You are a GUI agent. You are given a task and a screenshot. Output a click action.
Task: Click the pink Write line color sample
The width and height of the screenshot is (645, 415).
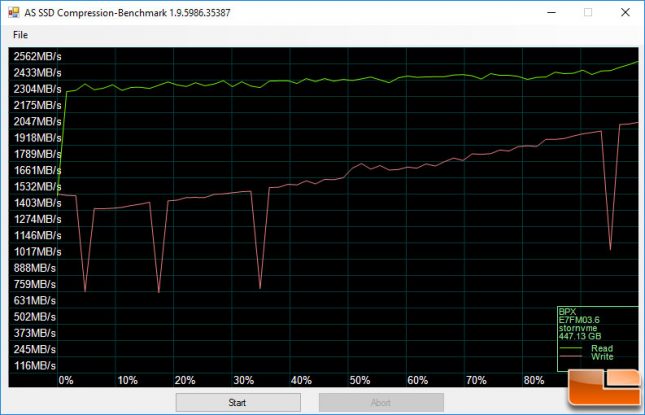tap(571, 356)
